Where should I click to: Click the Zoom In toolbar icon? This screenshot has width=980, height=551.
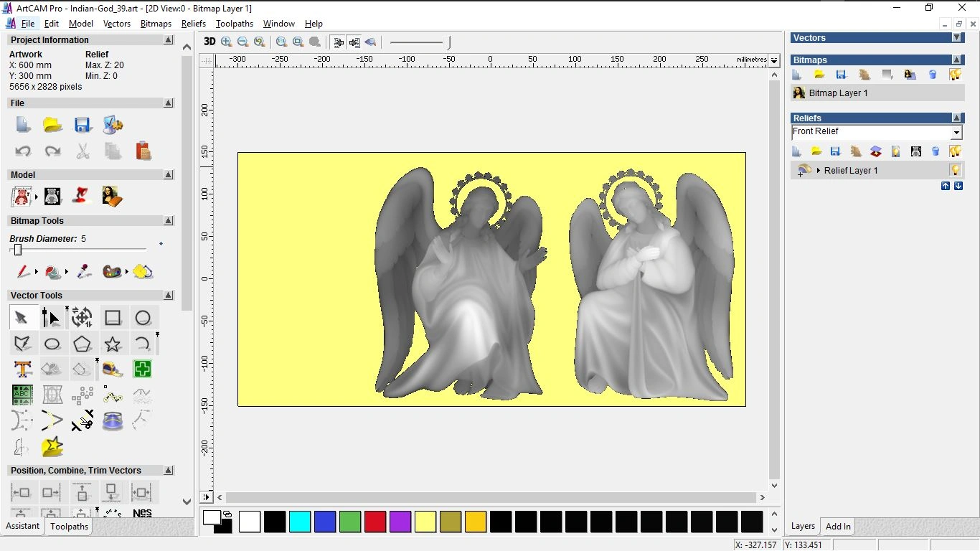tap(227, 42)
